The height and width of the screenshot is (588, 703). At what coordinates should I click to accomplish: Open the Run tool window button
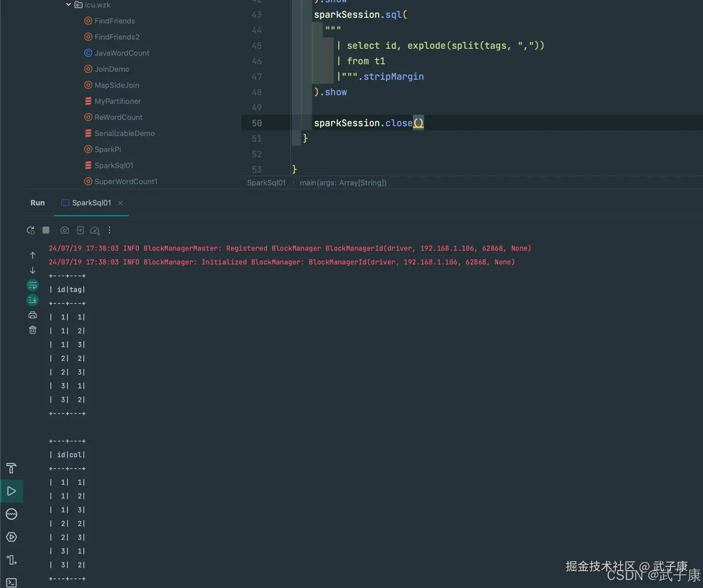click(12, 491)
